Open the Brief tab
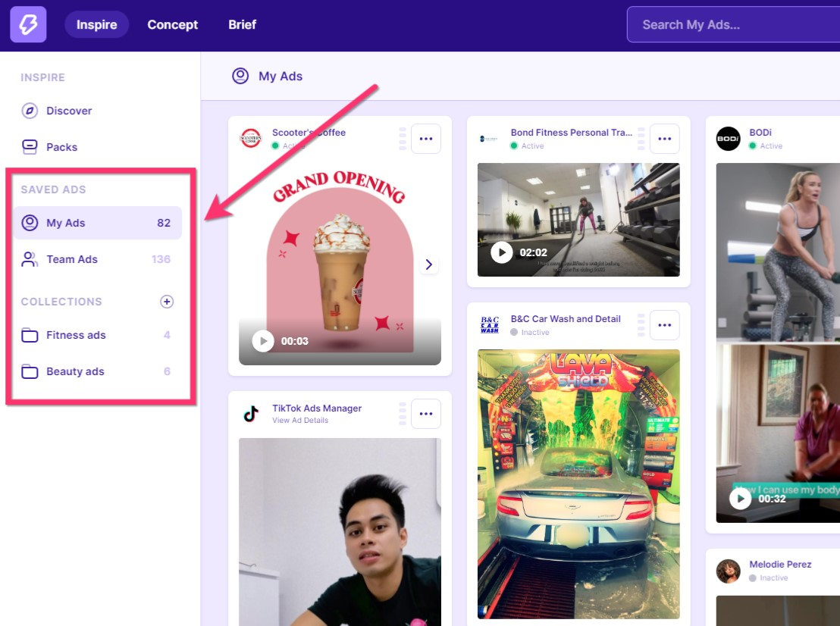 tap(242, 25)
